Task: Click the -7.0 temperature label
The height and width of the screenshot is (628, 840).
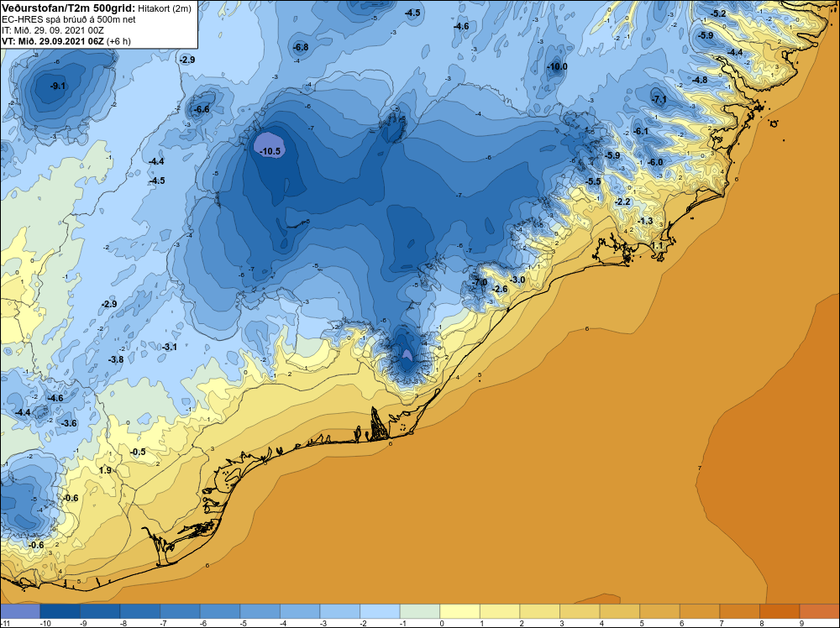Action: pyautogui.click(x=479, y=282)
